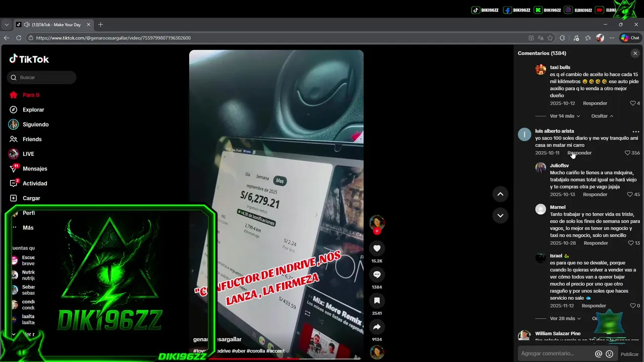The width and height of the screenshot is (644, 362).
Task: Reply to Israel's comment
Action: click(x=594, y=306)
